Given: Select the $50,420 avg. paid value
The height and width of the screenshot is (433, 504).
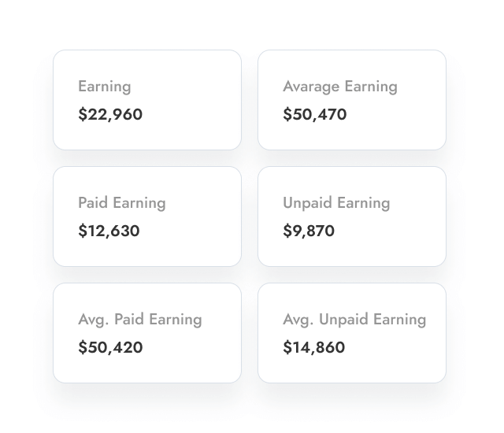Looking at the screenshot, I should pyautogui.click(x=110, y=347).
